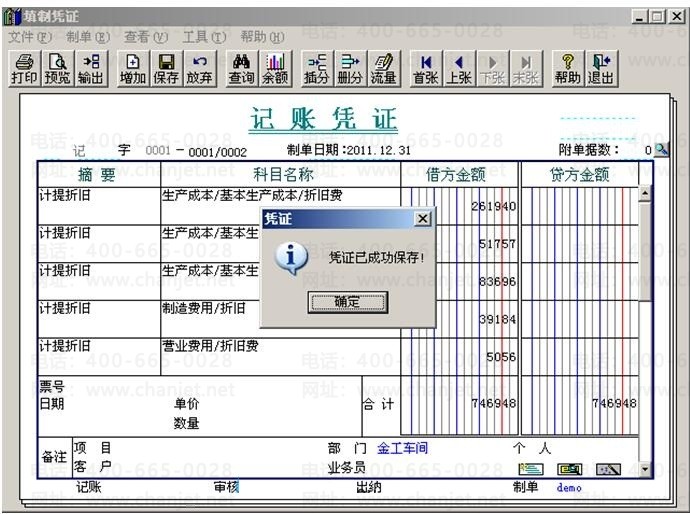690x514 pixels.
Task: Click magnifier icon beside 附单据数
Action: click(661, 150)
